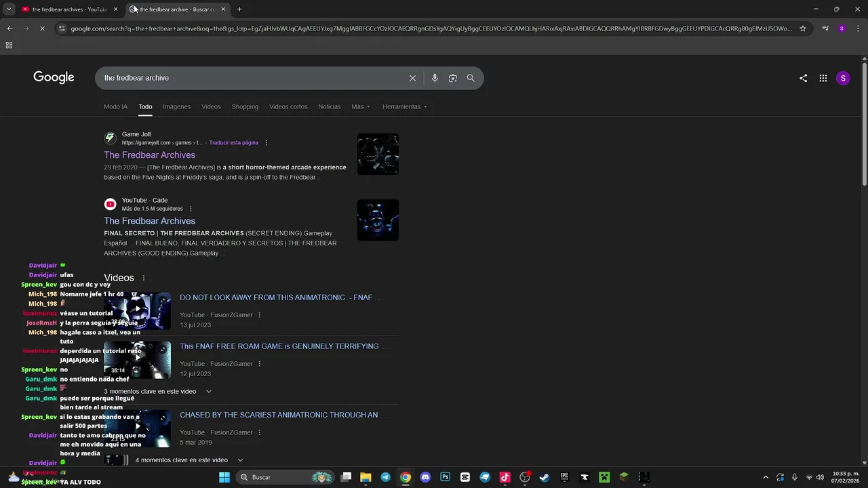Image resolution: width=868 pixels, height=488 pixels.
Task: Switch to the 'Videos' results tab
Action: pyautogui.click(x=211, y=107)
